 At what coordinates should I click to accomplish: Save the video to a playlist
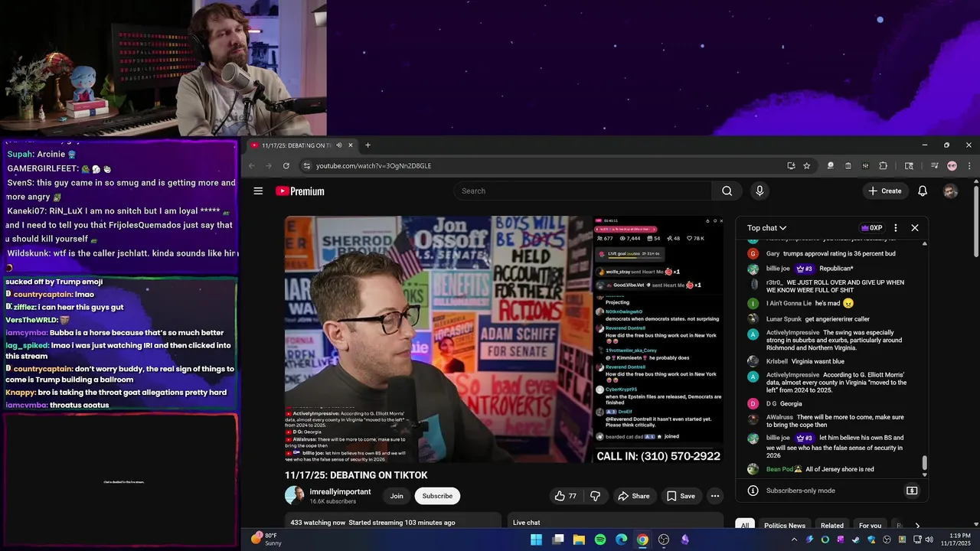681,496
